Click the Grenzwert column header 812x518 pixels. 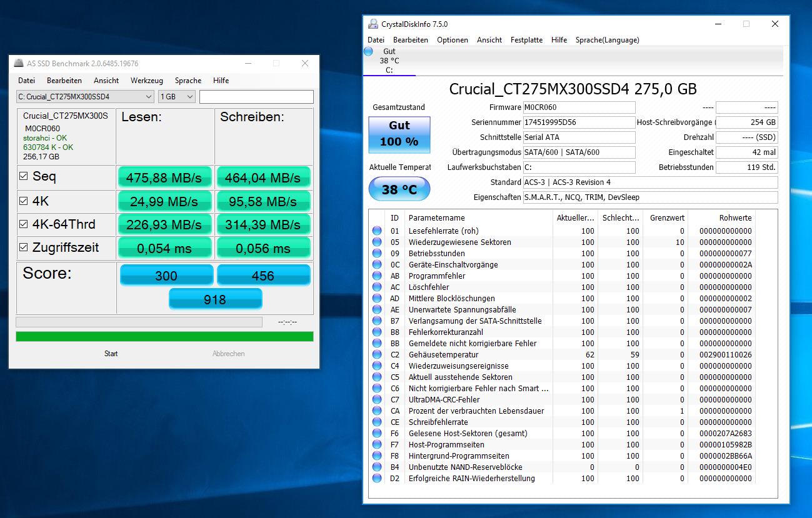pyautogui.click(x=665, y=218)
